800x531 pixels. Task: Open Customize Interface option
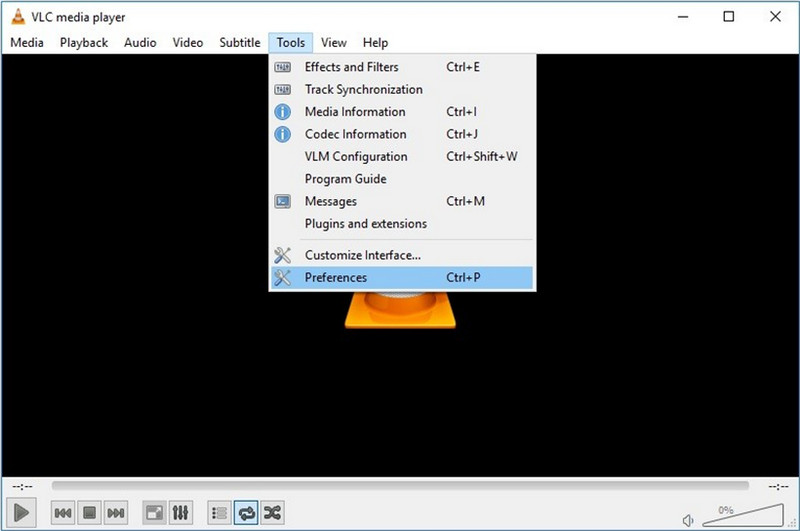[x=362, y=255]
